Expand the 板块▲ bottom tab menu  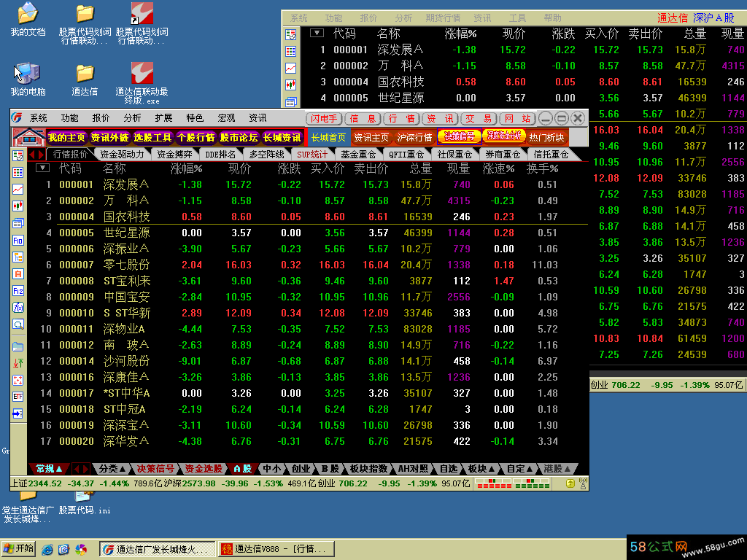pos(481,469)
